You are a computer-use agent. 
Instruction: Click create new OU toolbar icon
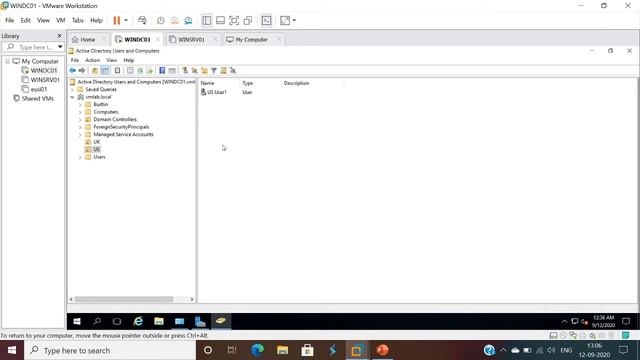[204, 71]
